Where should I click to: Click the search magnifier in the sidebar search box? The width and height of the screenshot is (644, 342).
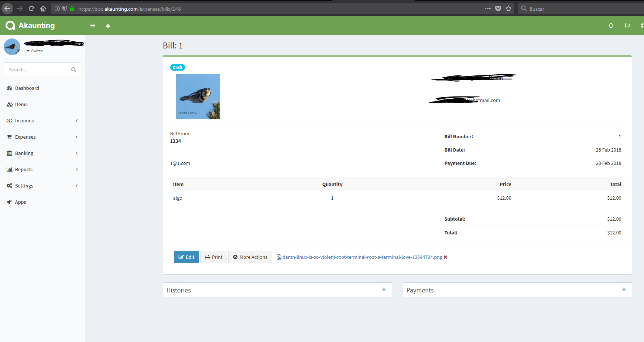pyautogui.click(x=73, y=70)
